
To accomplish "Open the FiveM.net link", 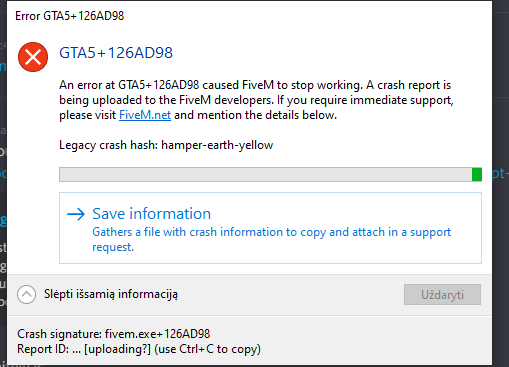I will coord(145,115).
